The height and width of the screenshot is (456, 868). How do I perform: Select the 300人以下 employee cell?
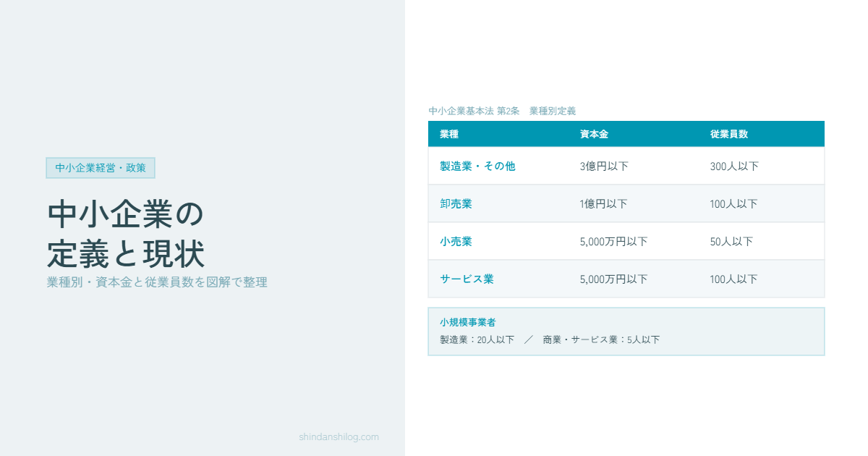coord(734,166)
